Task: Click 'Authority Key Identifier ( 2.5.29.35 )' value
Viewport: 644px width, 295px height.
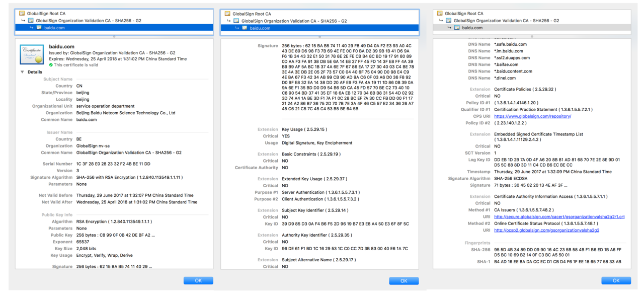Action: click(x=317, y=235)
